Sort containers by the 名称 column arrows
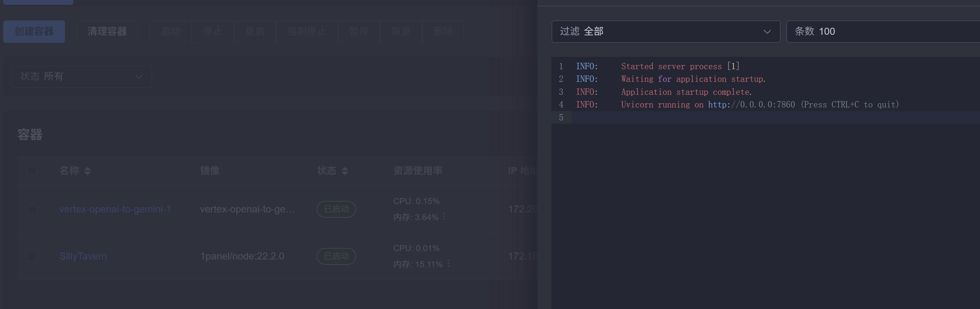This screenshot has width=980, height=309. pyautogui.click(x=88, y=171)
